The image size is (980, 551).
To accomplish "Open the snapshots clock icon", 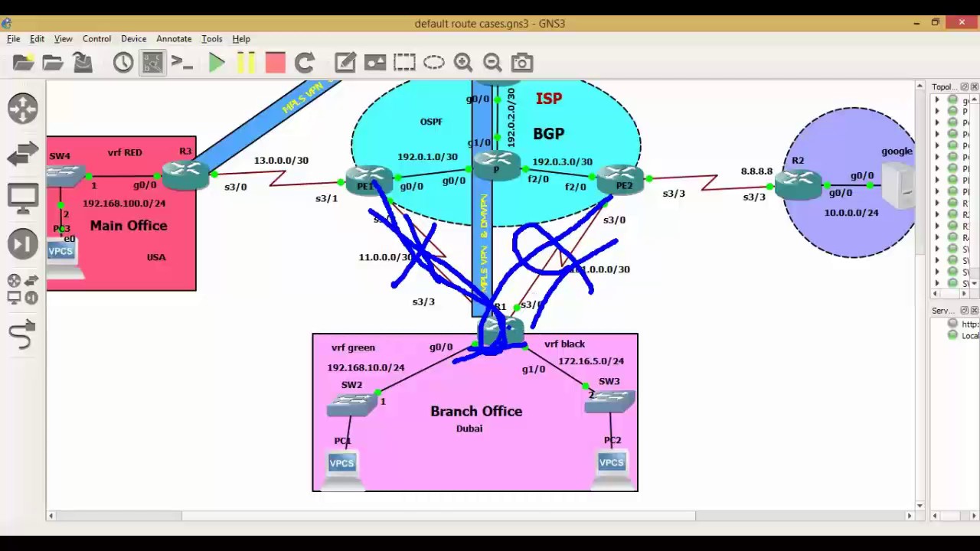I will pyautogui.click(x=123, y=63).
